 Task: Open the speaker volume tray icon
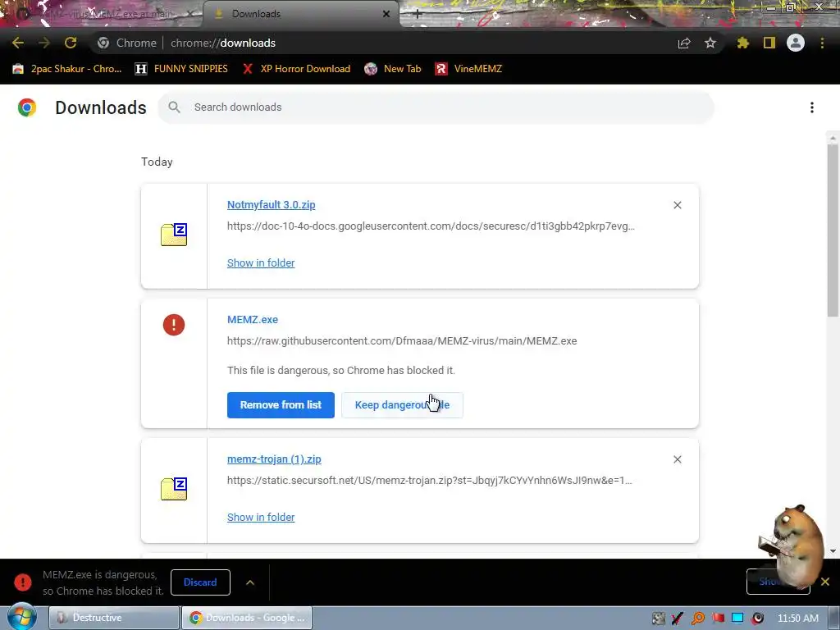757,619
